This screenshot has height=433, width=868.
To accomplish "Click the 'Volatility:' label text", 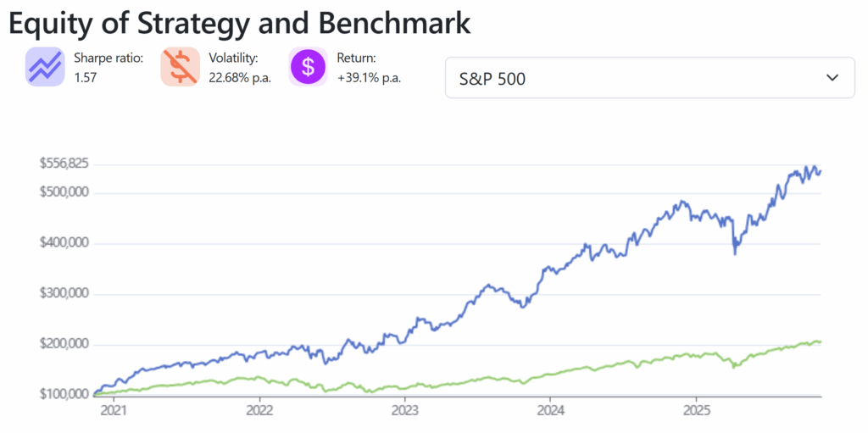I will (233, 58).
